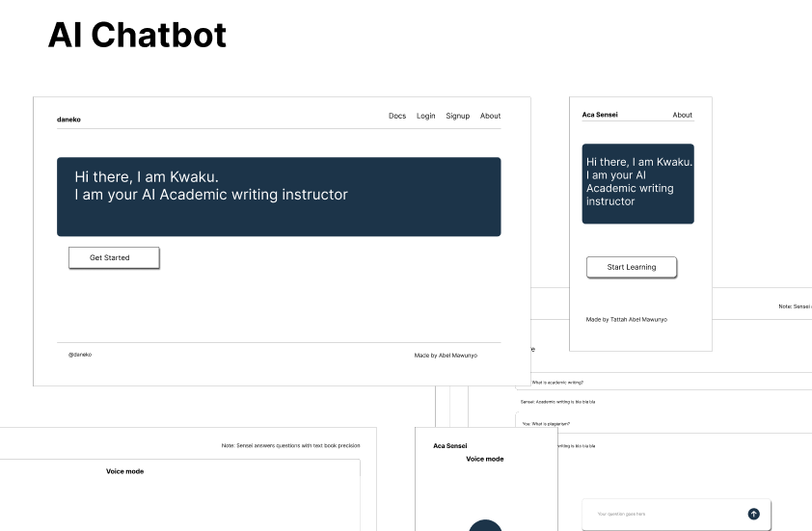The width and height of the screenshot is (812, 531).
Task: Click the send arrow icon in question box
Action: click(x=753, y=514)
